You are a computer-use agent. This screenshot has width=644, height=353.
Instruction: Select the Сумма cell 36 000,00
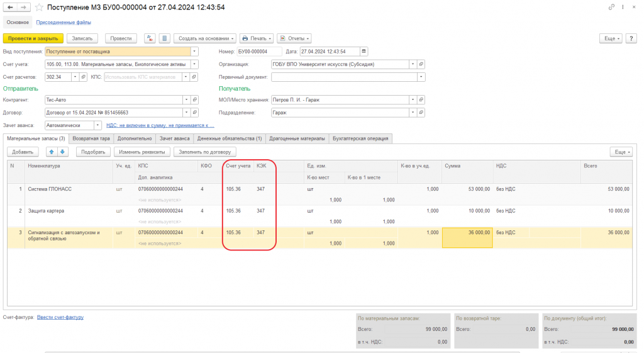click(x=467, y=237)
